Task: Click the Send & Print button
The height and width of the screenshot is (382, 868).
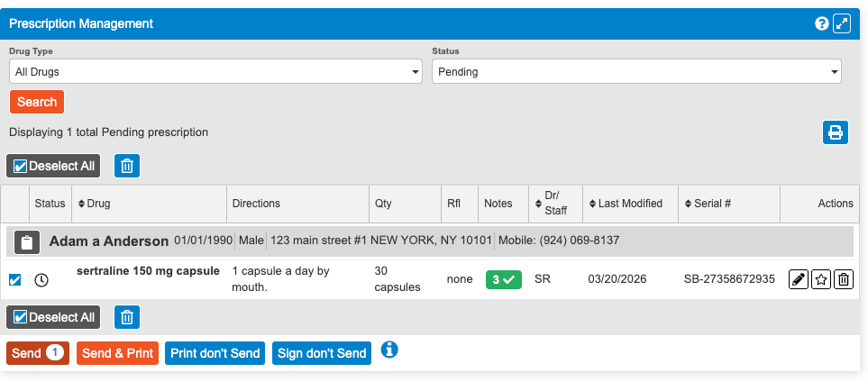Action: point(117,353)
